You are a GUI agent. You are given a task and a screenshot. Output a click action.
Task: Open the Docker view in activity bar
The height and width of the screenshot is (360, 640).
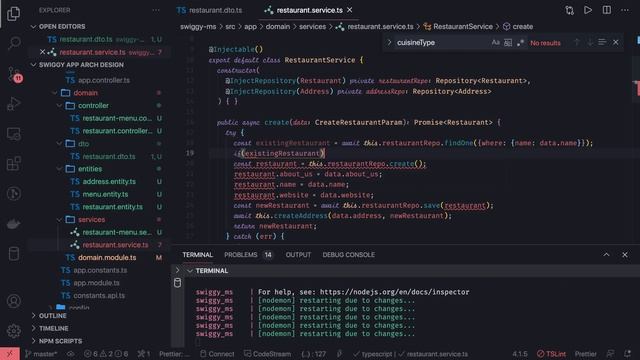coord(13,224)
